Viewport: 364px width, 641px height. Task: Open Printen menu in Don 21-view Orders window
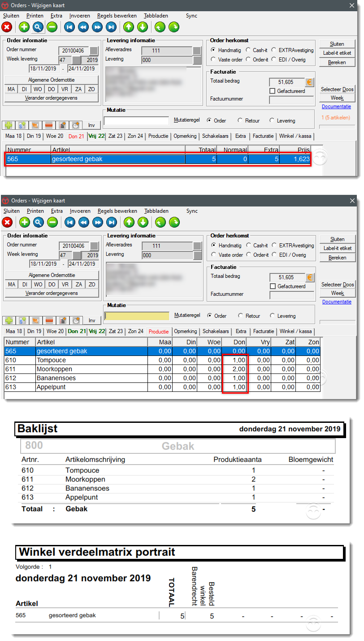pyautogui.click(x=35, y=15)
